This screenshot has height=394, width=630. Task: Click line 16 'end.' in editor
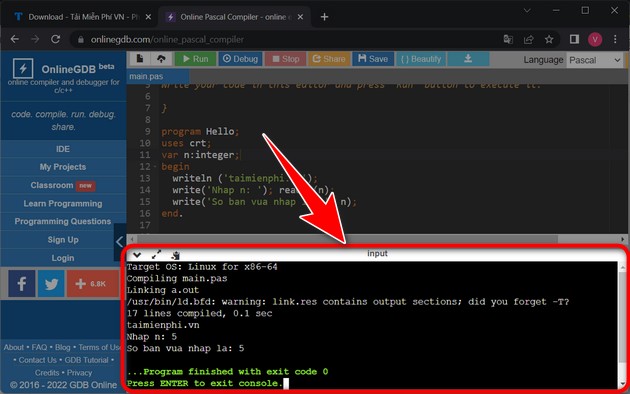(172, 214)
